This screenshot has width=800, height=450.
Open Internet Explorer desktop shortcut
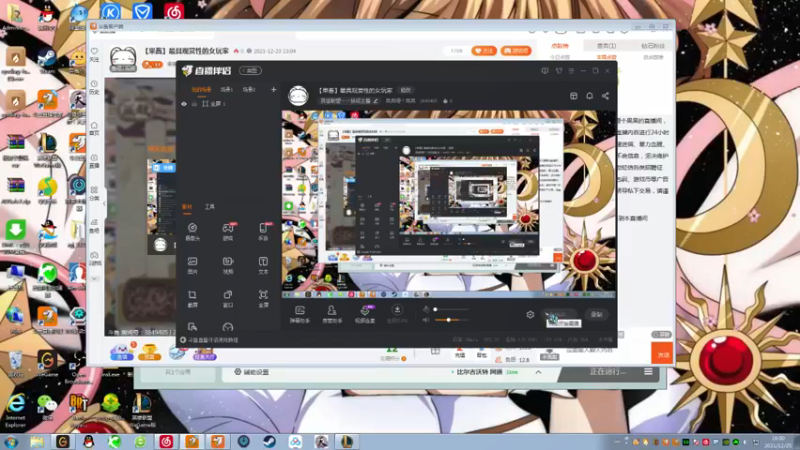15,410
